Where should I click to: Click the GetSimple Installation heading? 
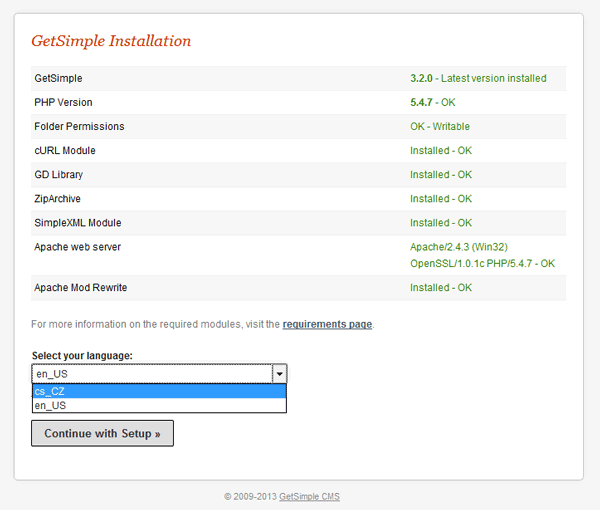111,41
